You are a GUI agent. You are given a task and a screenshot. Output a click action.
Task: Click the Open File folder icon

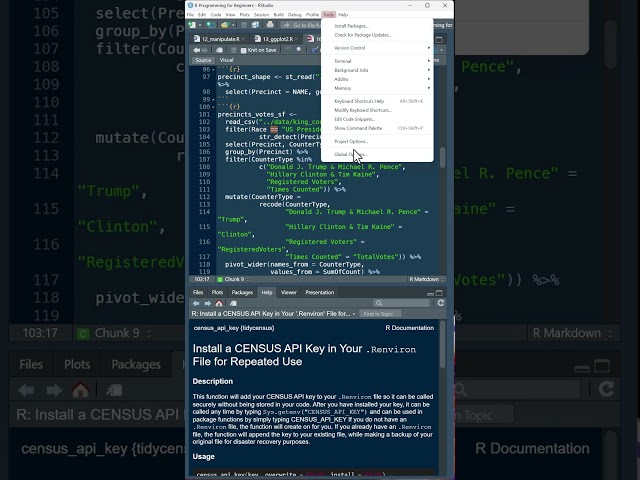coord(224,25)
